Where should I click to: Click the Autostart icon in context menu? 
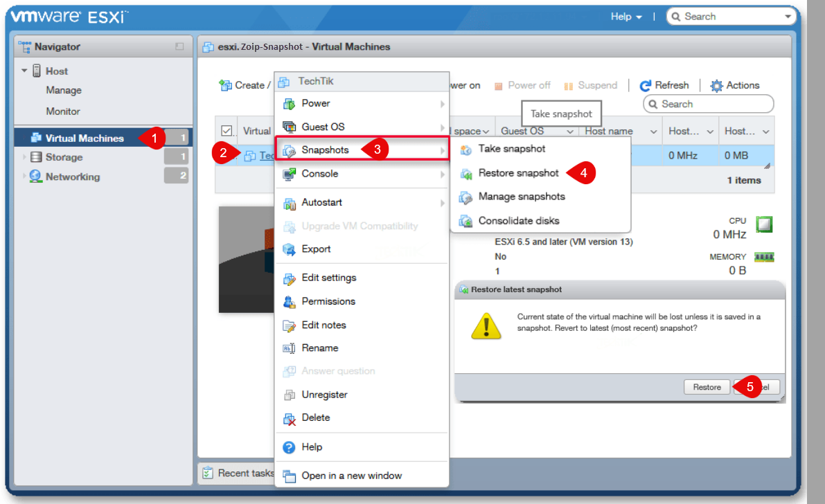tap(289, 203)
